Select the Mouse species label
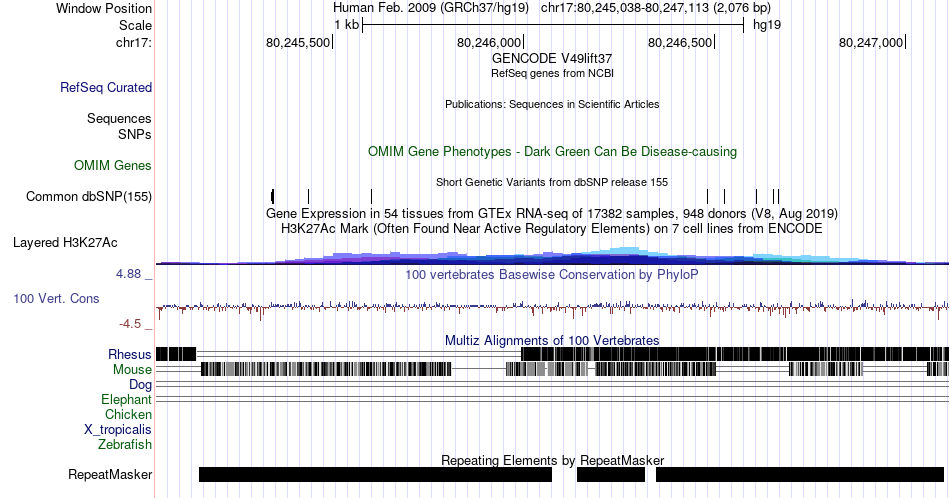This screenshot has width=950, height=498. pyautogui.click(x=132, y=370)
